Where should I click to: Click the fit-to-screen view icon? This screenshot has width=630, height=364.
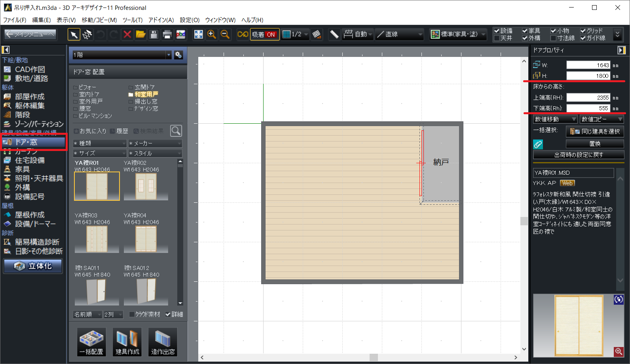click(x=198, y=35)
